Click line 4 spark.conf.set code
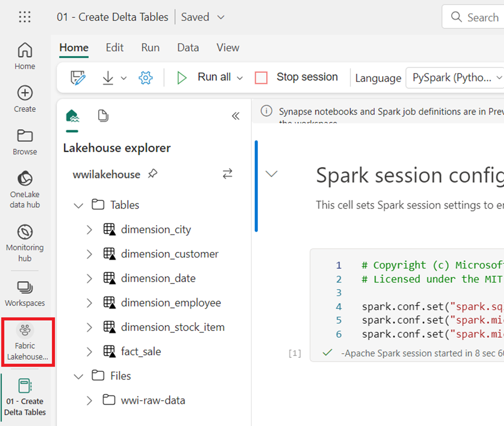The height and width of the screenshot is (426, 504). pos(433,307)
